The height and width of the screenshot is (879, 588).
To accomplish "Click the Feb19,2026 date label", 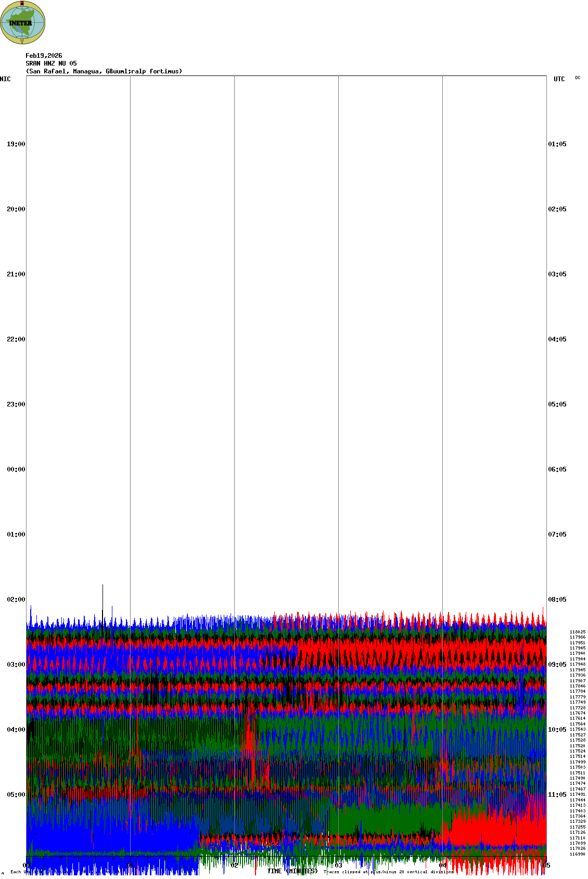I will click(44, 56).
